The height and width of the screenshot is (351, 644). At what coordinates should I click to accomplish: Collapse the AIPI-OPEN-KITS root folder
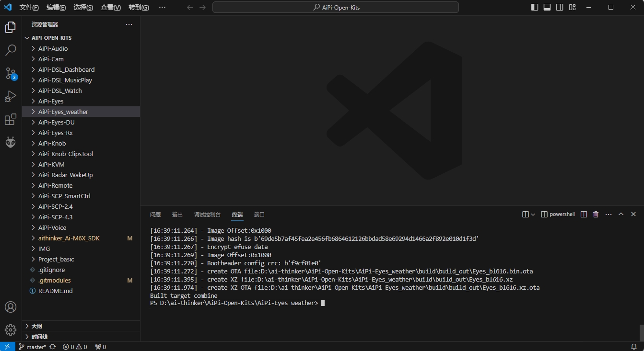pyautogui.click(x=81, y=38)
